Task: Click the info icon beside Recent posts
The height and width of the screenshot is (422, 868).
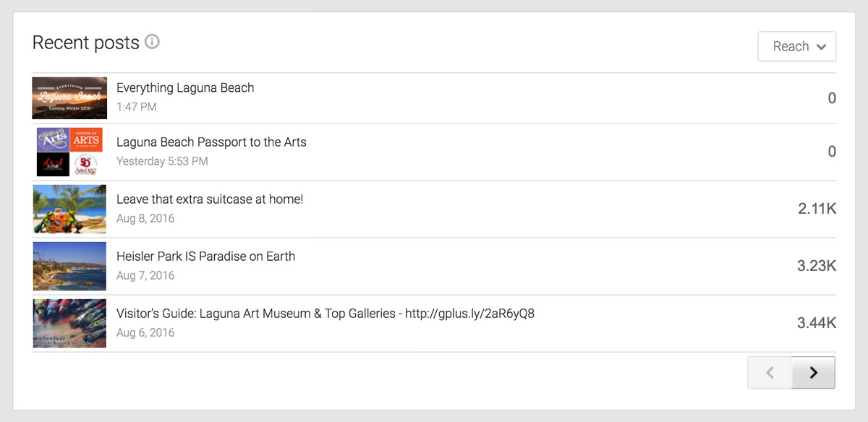Action: click(152, 42)
